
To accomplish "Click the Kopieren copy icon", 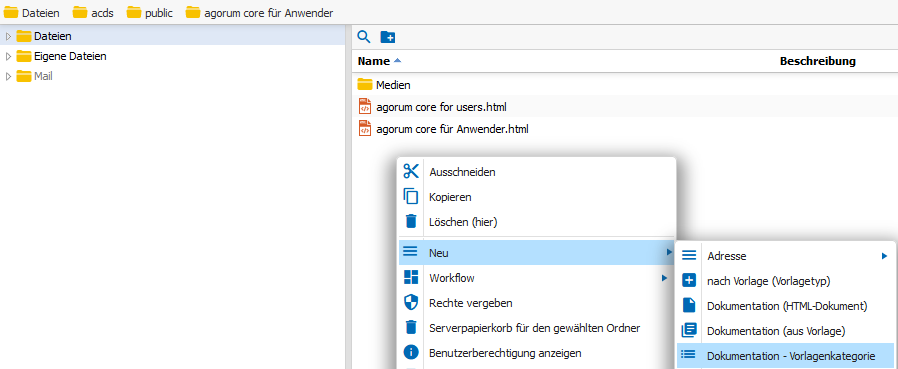I will coord(411,197).
